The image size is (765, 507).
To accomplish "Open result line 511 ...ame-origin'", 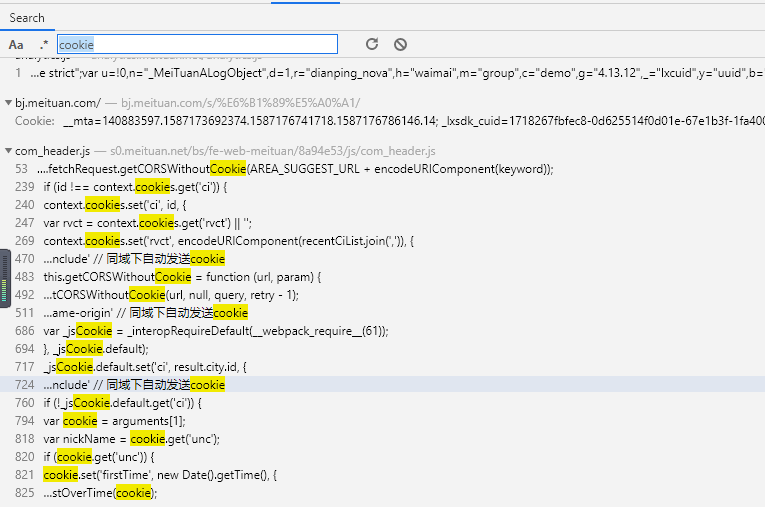I will click(x=382, y=313).
